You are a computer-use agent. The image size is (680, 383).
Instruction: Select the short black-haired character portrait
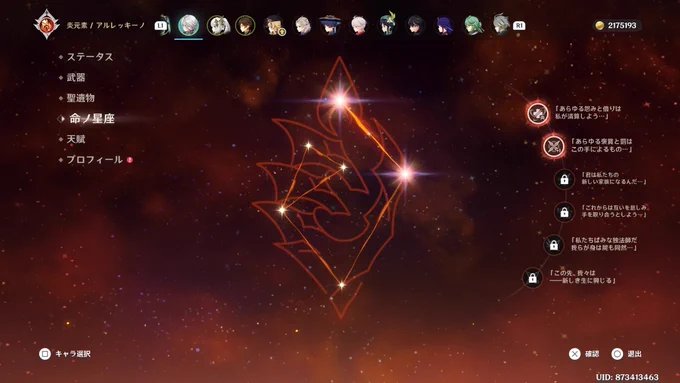click(415, 26)
